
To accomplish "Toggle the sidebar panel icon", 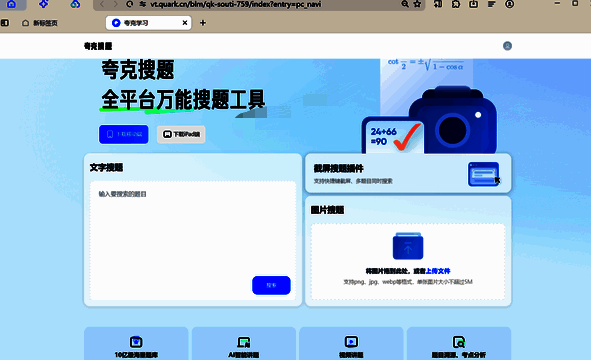I will pos(5,23).
